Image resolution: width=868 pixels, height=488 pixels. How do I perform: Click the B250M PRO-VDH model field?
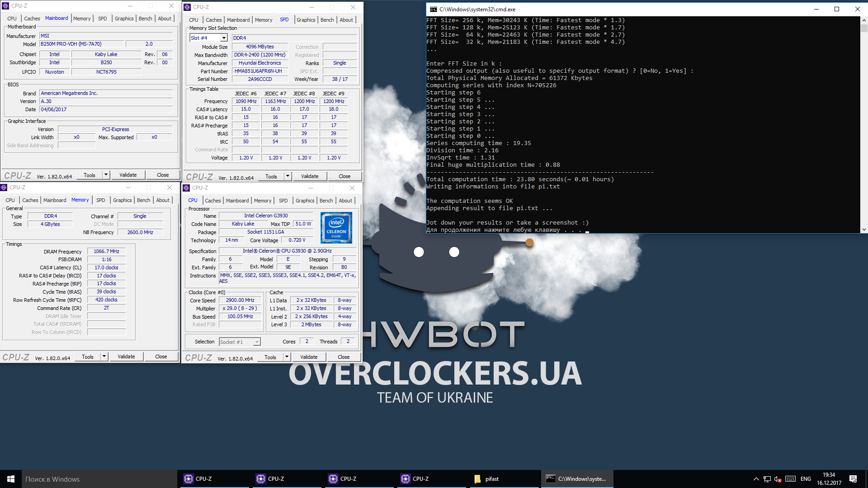coord(82,44)
